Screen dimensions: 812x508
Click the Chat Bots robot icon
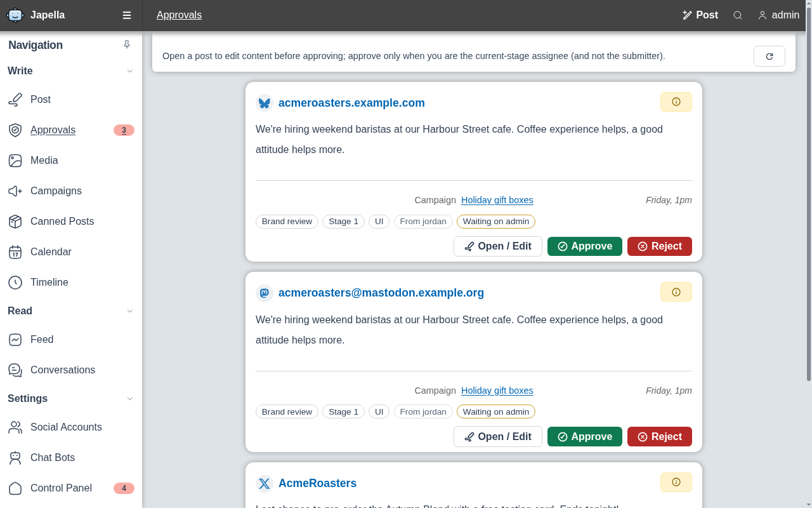pyautogui.click(x=15, y=458)
